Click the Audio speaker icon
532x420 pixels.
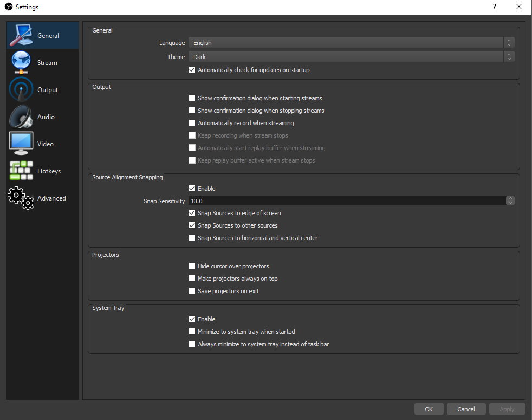[21, 117]
